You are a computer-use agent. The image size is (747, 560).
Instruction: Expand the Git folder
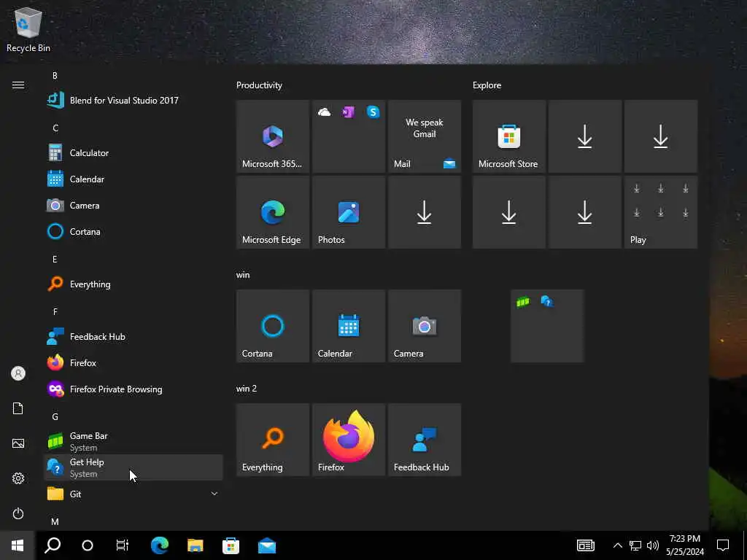133,494
